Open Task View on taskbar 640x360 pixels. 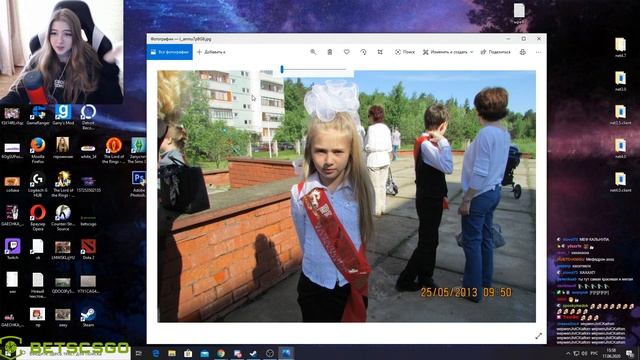point(138,353)
